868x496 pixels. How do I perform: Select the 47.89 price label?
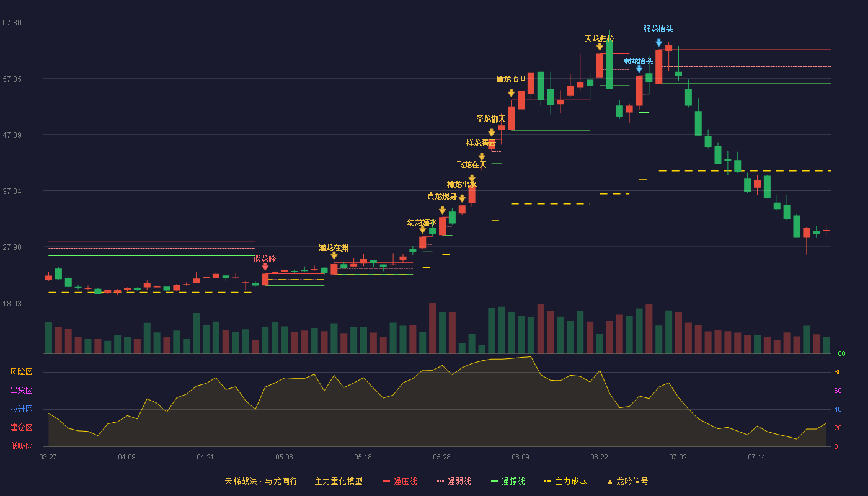pyautogui.click(x=12, y=135)
